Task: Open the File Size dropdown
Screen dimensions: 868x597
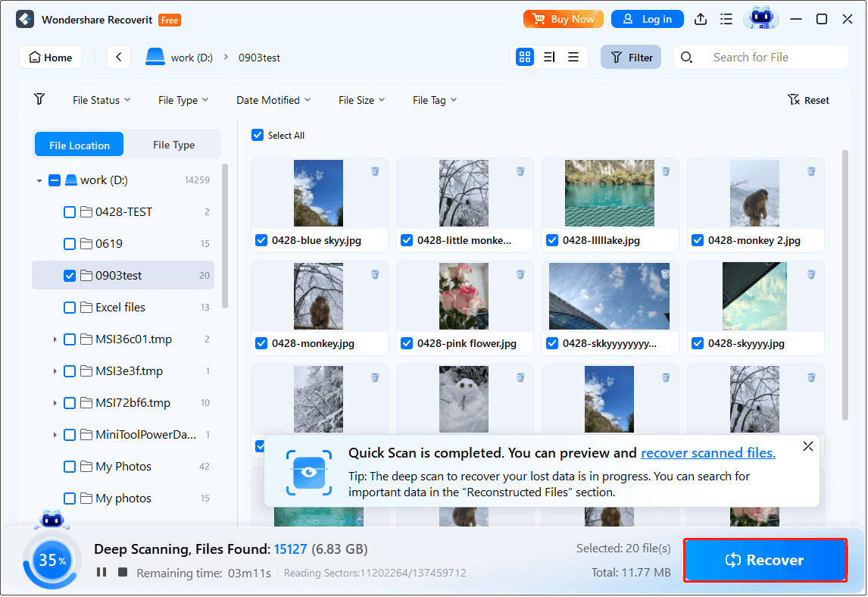Action: coord(361,100)
